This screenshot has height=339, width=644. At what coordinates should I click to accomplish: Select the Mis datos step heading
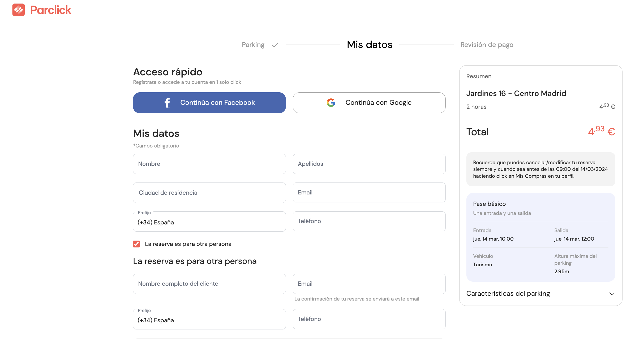(x=370, y=45)
